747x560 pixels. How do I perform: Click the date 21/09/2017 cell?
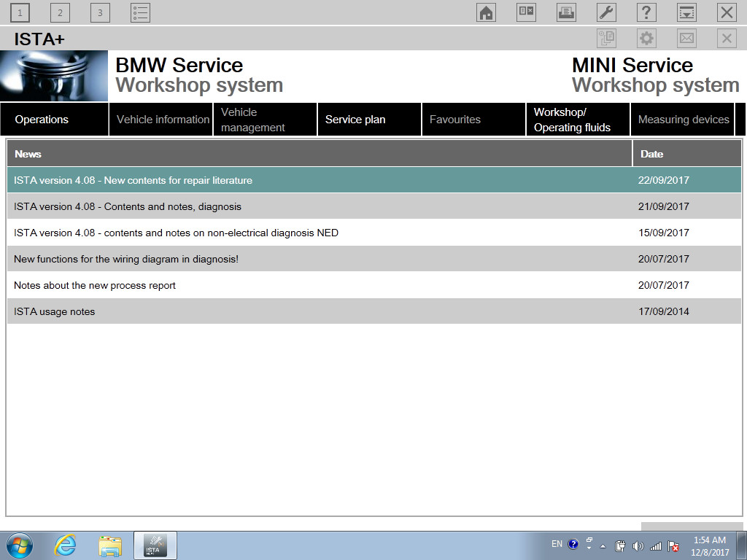664,206
